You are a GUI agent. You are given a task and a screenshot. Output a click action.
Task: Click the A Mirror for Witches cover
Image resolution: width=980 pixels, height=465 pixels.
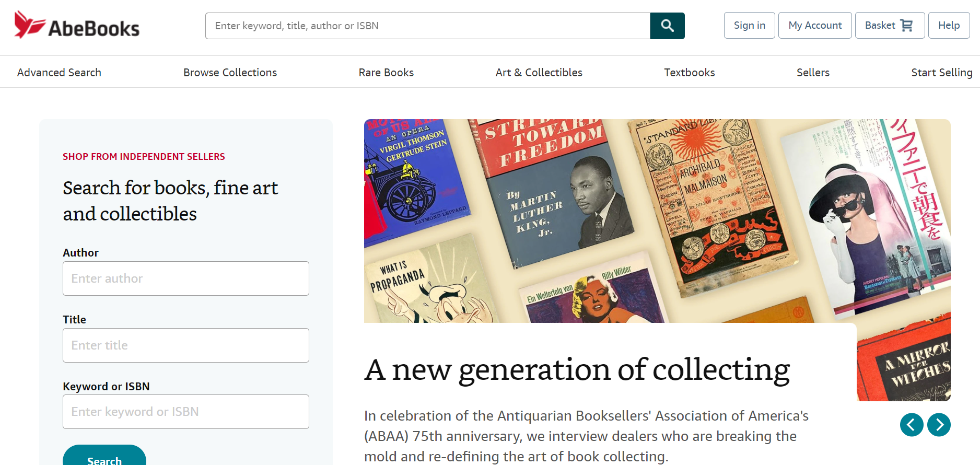[x=904, y=358]
